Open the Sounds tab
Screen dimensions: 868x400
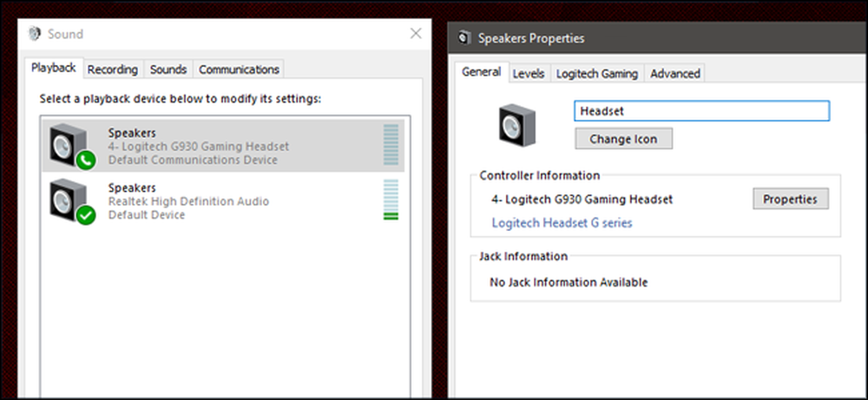168,69
